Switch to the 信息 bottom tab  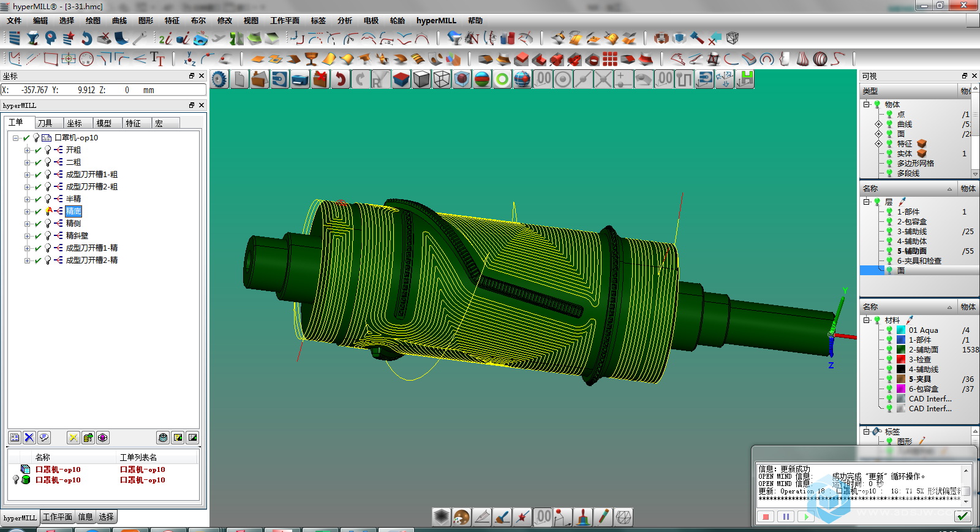tap(86, 517)
